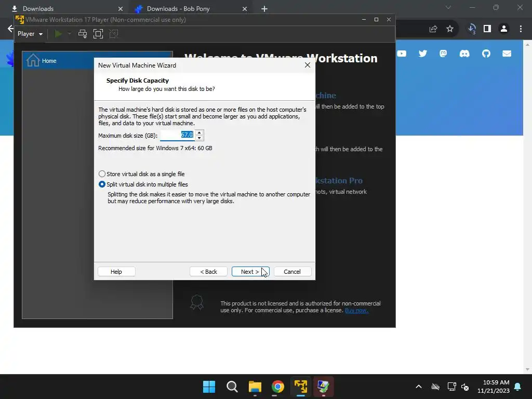Screen dimensions: 532x399
Task: Open Windows Search from taskbar
Action: pyautogui.click(x=232, y=387)
